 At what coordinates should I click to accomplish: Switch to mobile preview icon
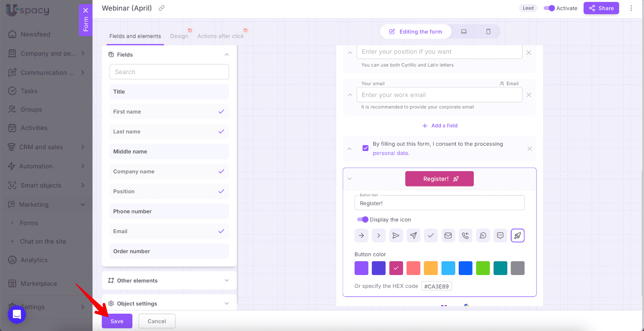[x=488, y=31]
